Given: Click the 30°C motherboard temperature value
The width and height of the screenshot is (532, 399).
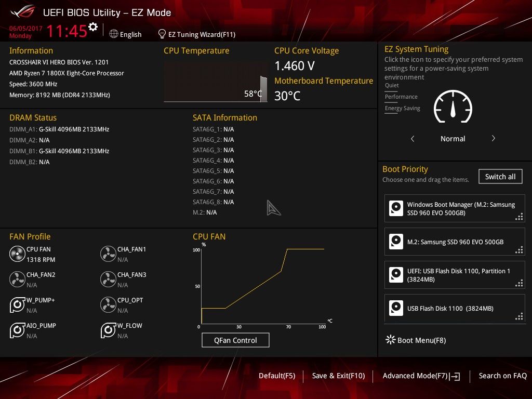Looking at the screenshot, I should (x=287, y=96).
